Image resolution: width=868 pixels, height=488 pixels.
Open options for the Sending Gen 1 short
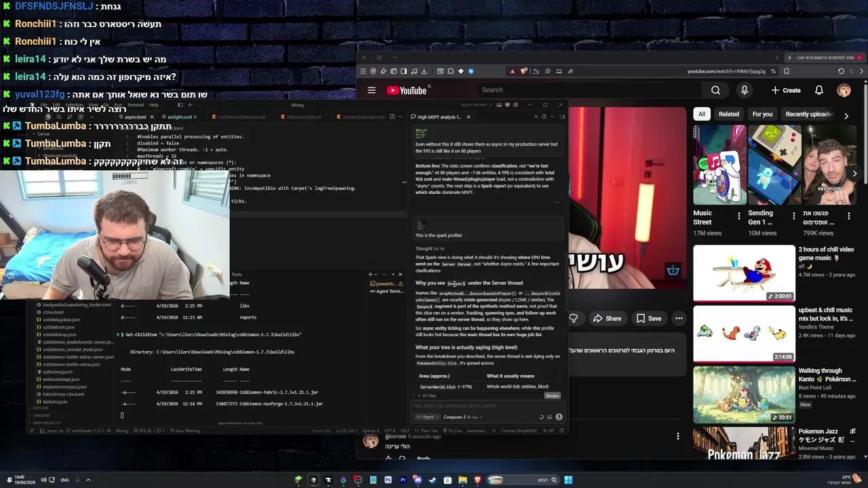point(794,216)
